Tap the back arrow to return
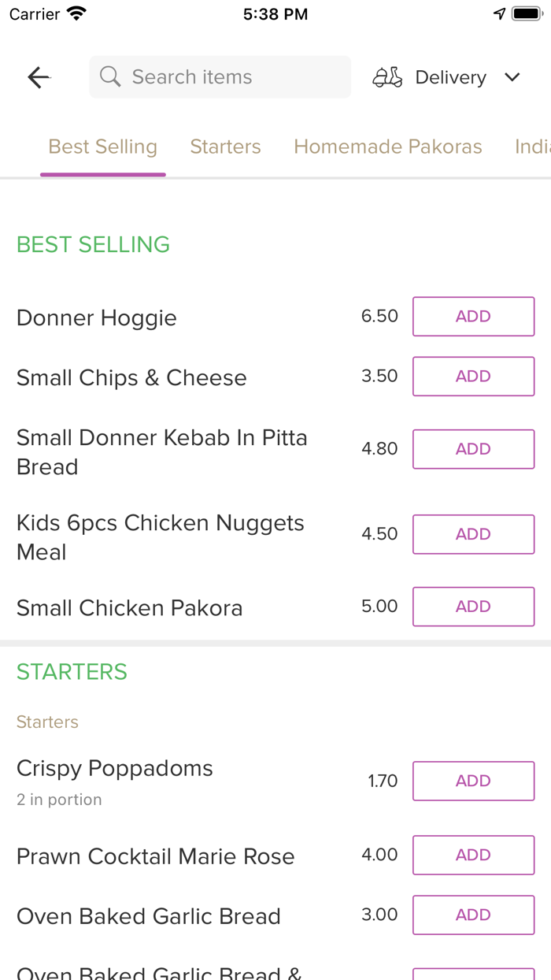 [38, 76]
